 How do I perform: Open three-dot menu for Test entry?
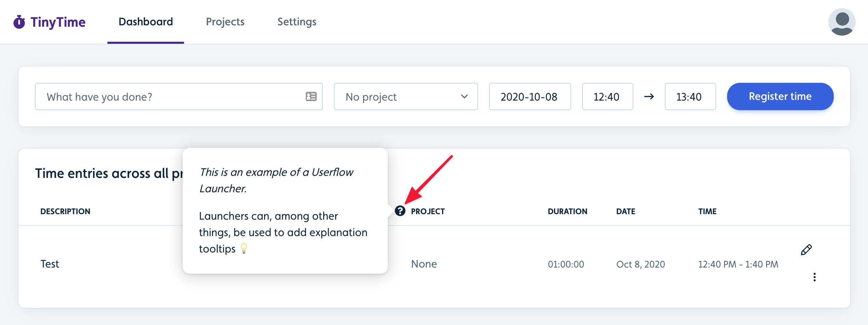[x=815, y=277]
